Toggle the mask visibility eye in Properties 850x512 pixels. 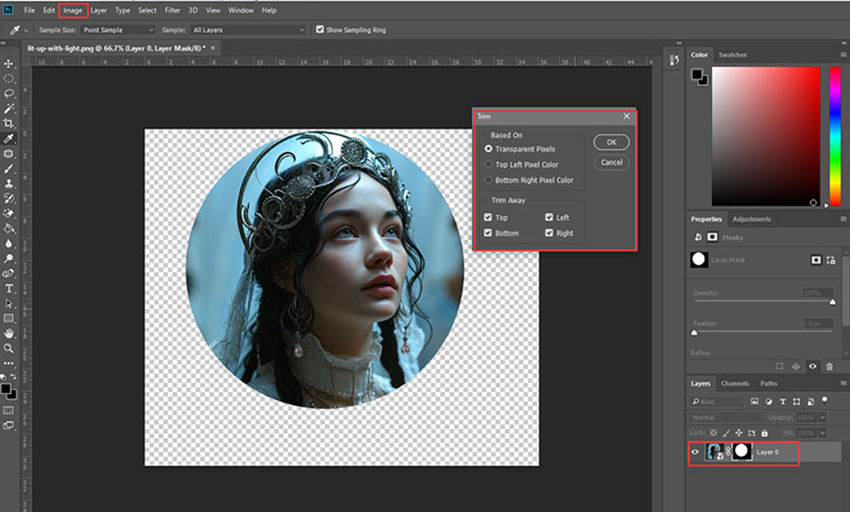coord(813,367)
